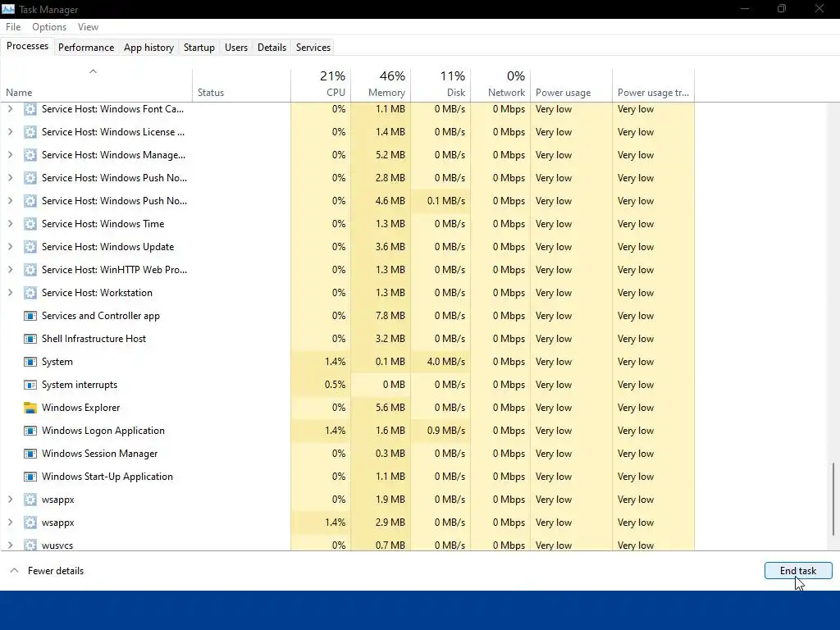
Task: Click the Services and Controller app icon
Action: (x=30, y=316)
